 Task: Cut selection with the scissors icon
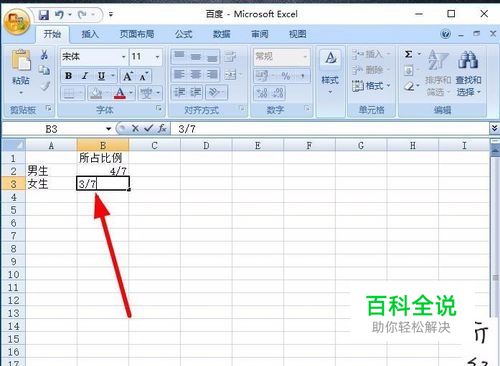(44, 55)
